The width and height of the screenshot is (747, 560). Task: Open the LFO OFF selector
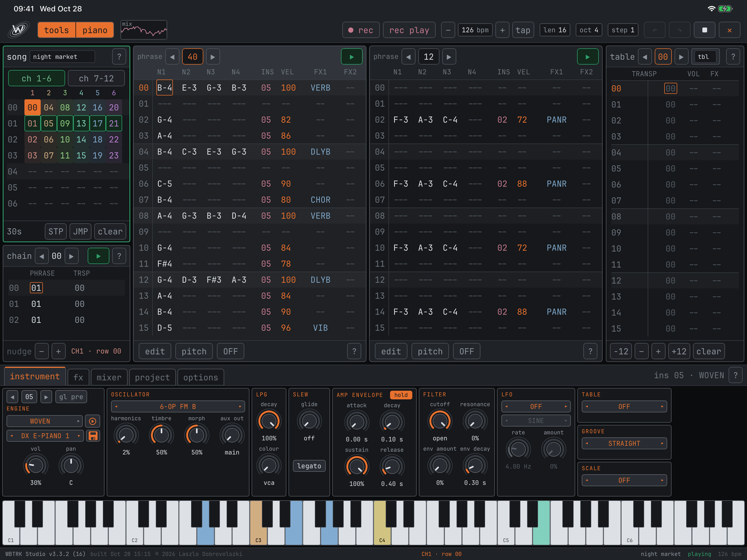point(536,406)
